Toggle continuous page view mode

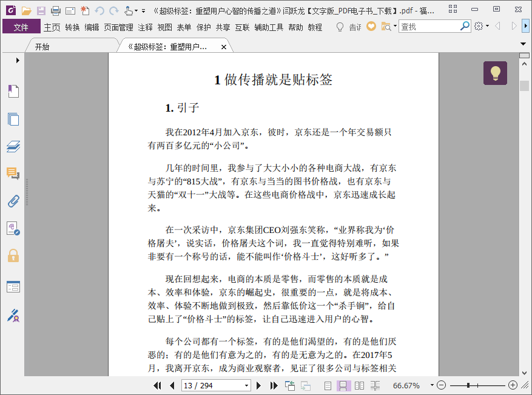point(343,386)
